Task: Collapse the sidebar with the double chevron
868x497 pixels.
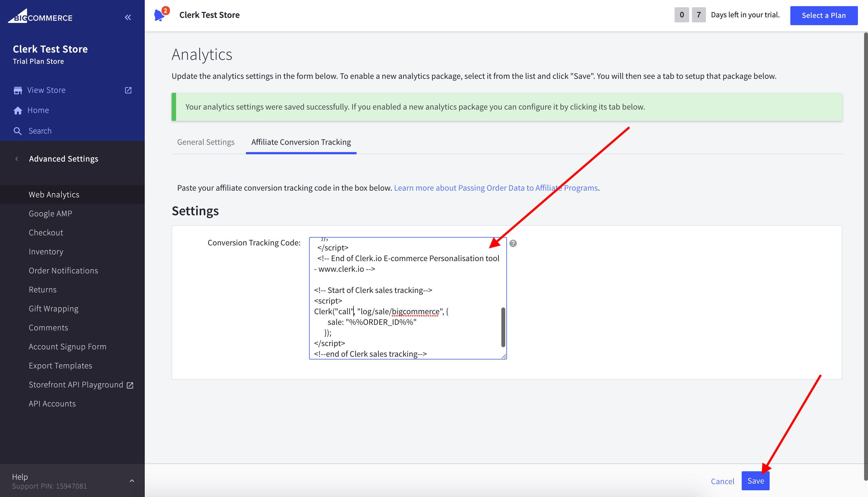Action: 128,17
